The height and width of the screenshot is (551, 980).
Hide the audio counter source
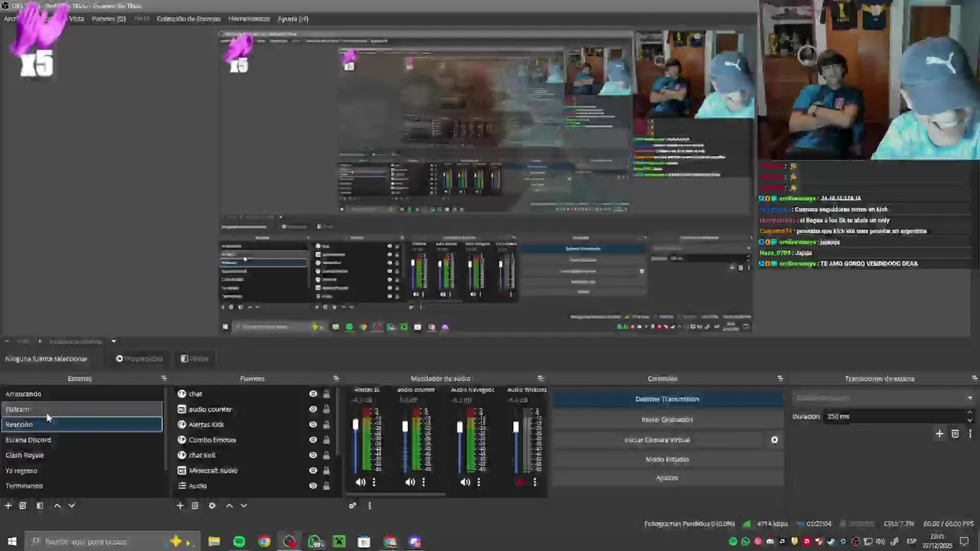[x=312, y=409]
